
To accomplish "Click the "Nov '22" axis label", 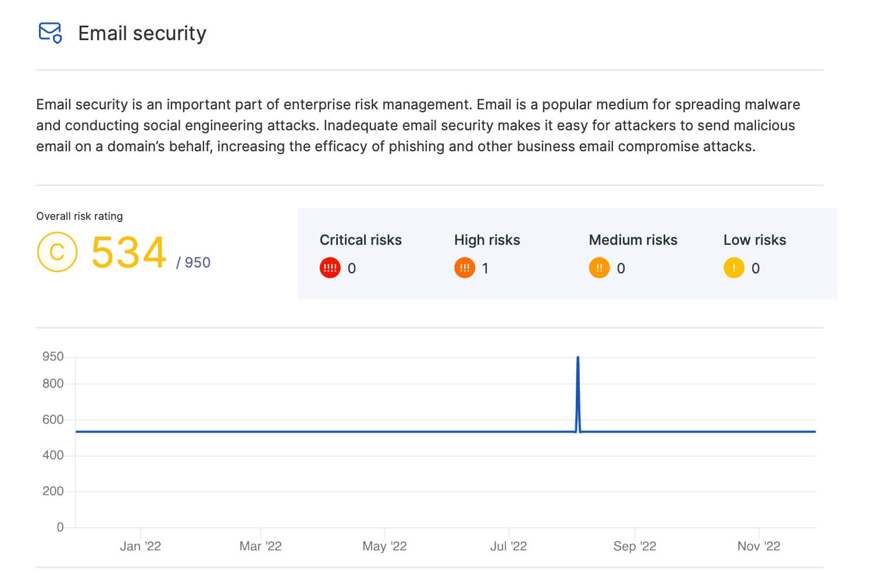I will point(759,546).
